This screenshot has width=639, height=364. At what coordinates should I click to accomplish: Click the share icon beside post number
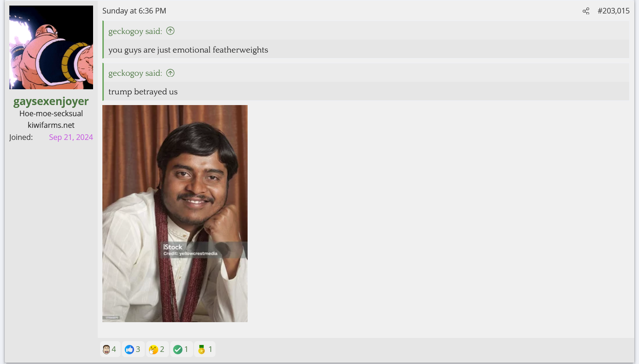585,11
